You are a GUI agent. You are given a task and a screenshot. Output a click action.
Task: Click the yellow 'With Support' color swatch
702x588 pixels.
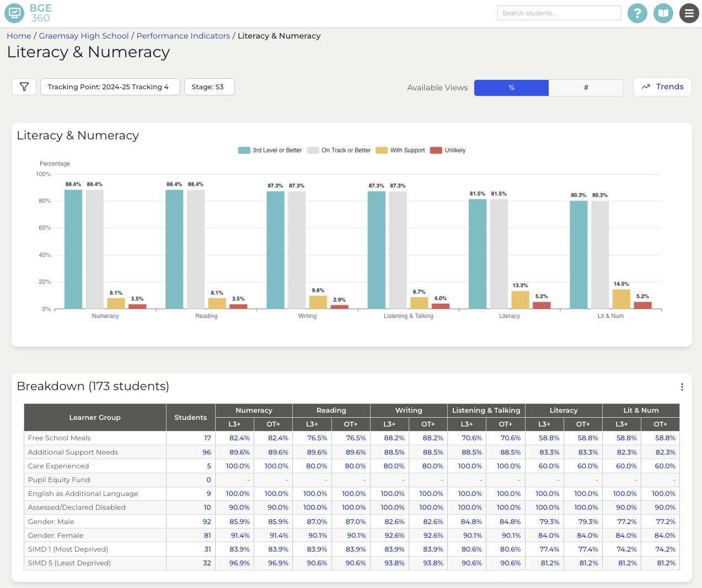point(381,150)
